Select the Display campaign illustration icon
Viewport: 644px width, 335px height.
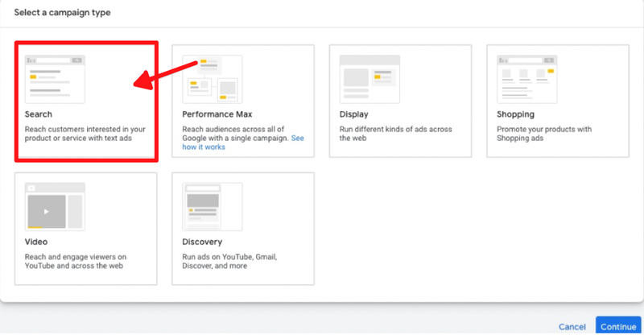pos(369,78)
